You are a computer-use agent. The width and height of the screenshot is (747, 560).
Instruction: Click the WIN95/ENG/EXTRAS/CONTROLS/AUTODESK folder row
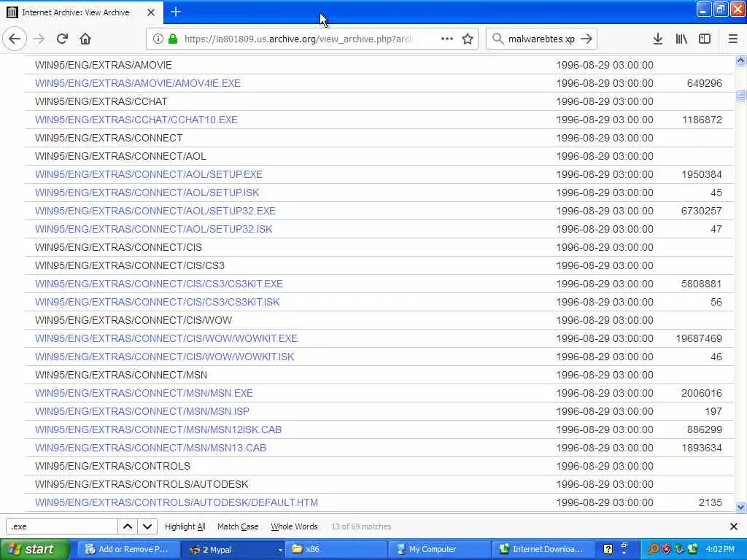click(x=379, y=484)
